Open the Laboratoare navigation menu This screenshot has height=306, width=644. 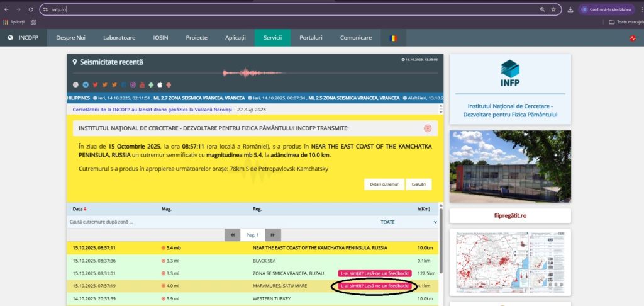[x=119, y=38]
